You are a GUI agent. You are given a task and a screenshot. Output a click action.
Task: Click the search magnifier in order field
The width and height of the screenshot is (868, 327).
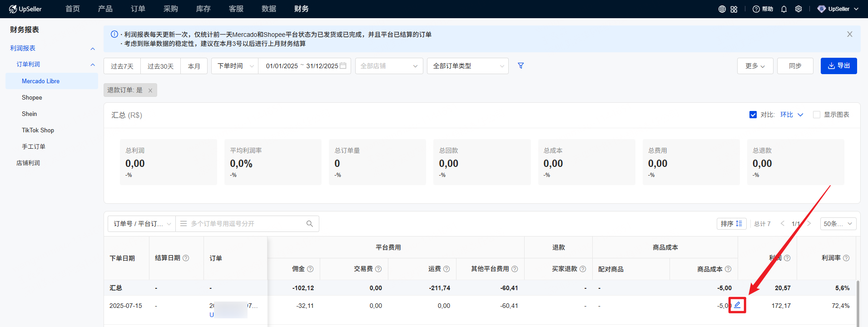coord(310,224)
